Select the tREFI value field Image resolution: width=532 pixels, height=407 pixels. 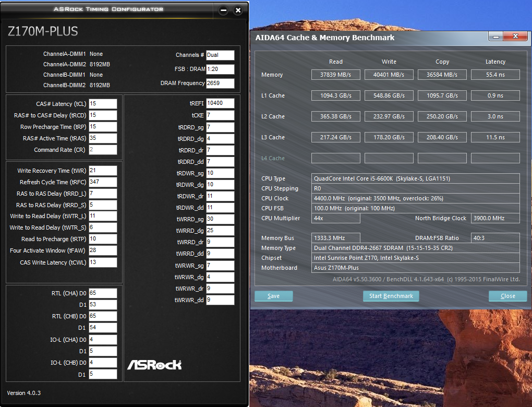point(220,103)
